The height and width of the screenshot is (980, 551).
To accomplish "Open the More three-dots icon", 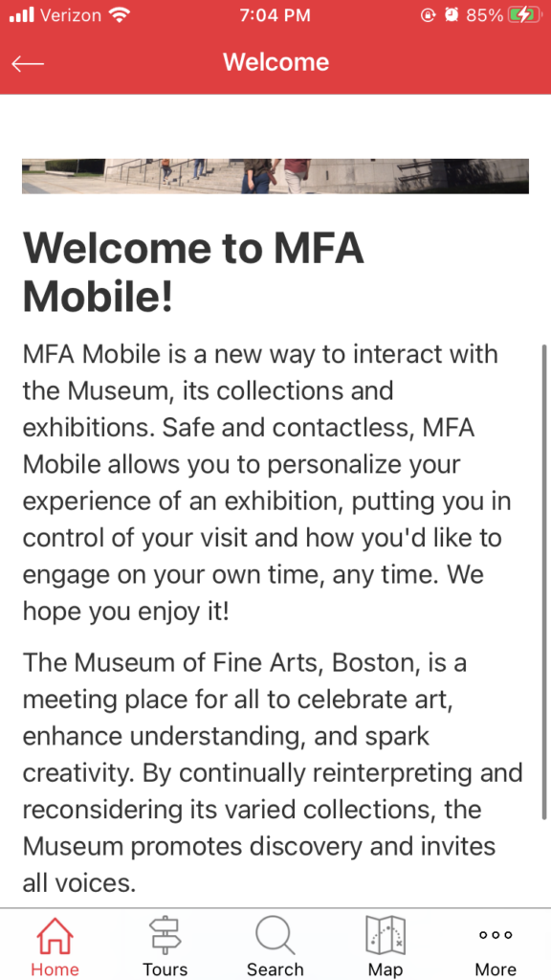I will [496, 935].
